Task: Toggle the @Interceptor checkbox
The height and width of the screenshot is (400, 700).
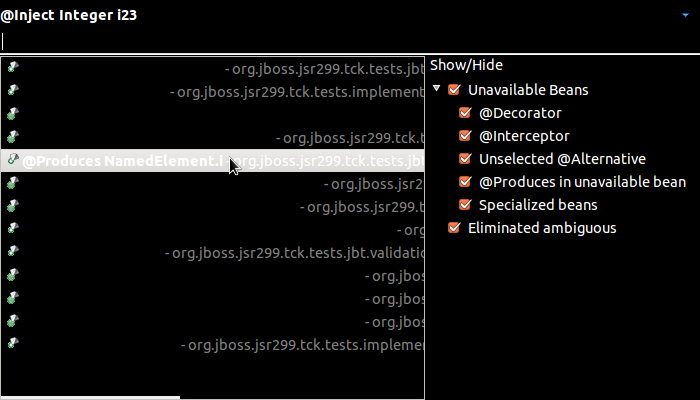Action: (465, 136)
